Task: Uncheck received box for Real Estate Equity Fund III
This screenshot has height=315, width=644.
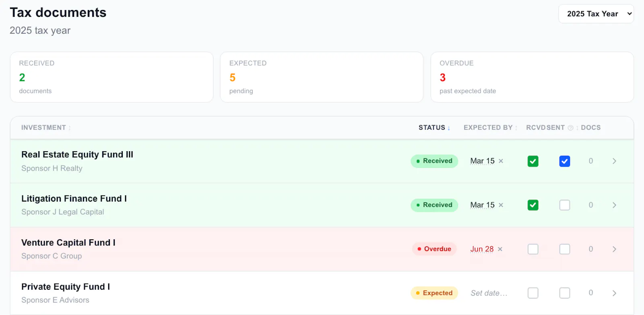Action: (533, 161)
